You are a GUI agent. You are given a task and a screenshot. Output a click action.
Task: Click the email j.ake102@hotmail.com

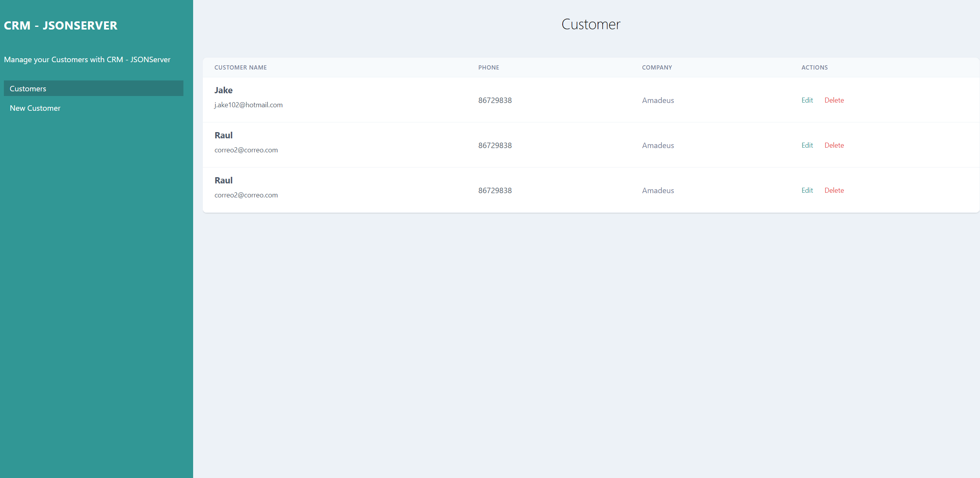tap(248, 105)
